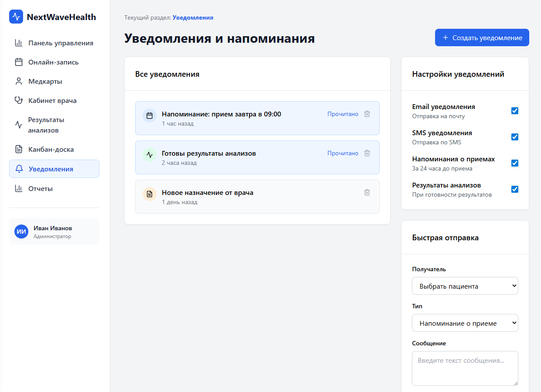The image size is (541, 392).
Task: Open Уведомления via the bell icon
Action: [19, 169]
